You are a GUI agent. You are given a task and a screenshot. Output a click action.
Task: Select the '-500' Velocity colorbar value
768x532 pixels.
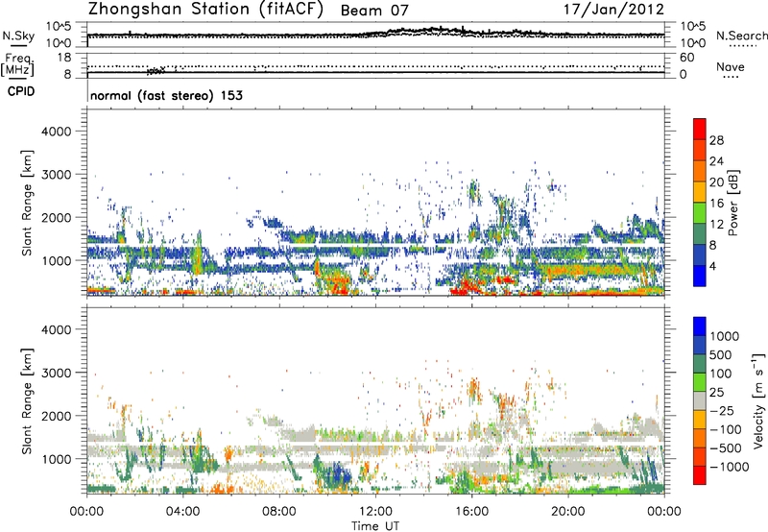point(726,447)
